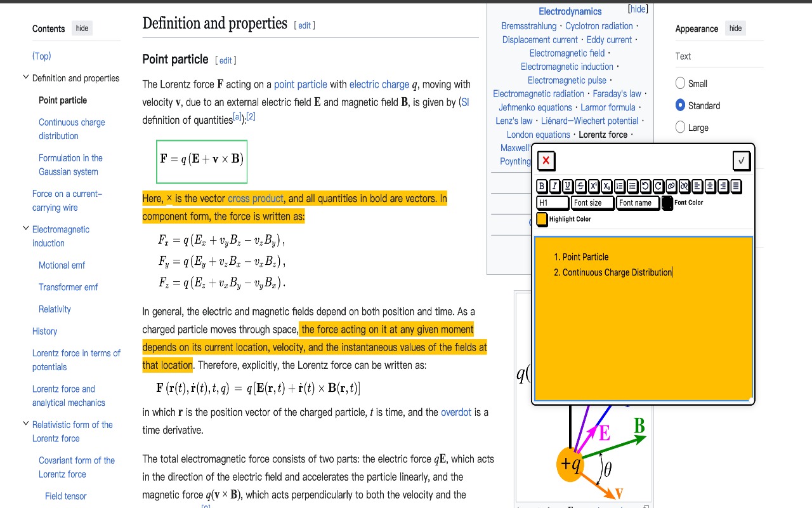Screen dimensions: 812x508
Task: Go to Formulation in the Gaussian system
Action: [70, 164]
